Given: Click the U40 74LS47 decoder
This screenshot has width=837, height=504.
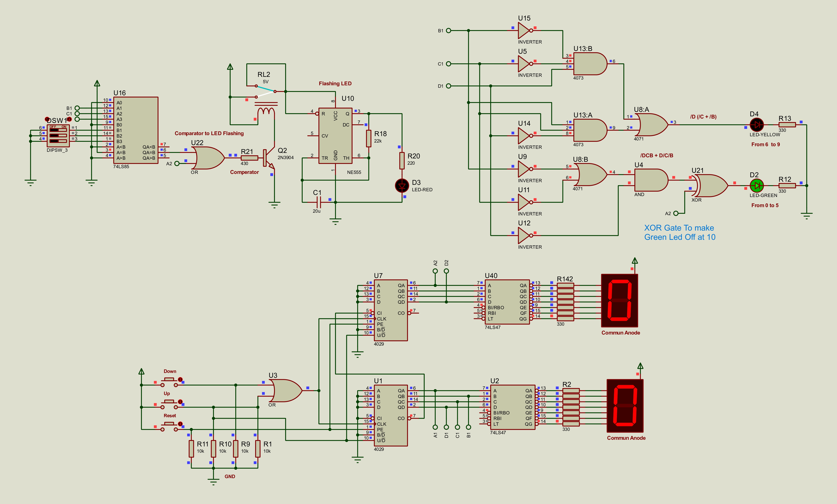Looking at the screenshot, I should tap(507, 302).
